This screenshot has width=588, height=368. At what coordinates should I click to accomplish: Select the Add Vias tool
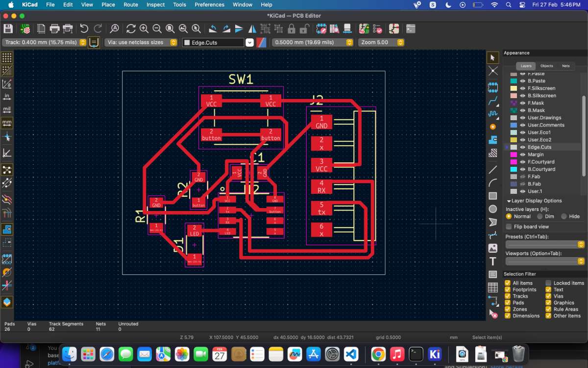click(x=493, y=127)
